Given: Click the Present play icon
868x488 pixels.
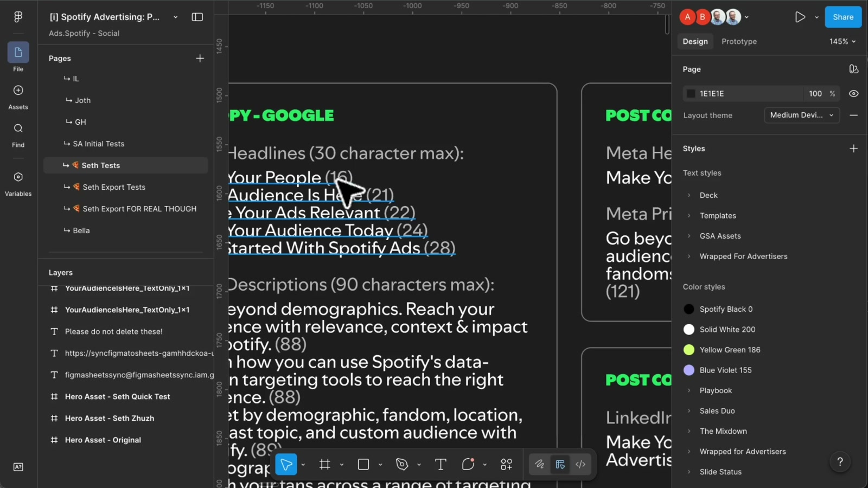Looking at the screenshot, I should 800,17.
